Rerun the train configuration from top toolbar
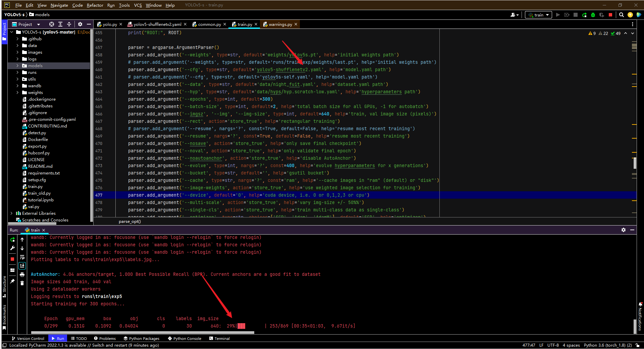 pyautogui.click(x=584, y=15)
